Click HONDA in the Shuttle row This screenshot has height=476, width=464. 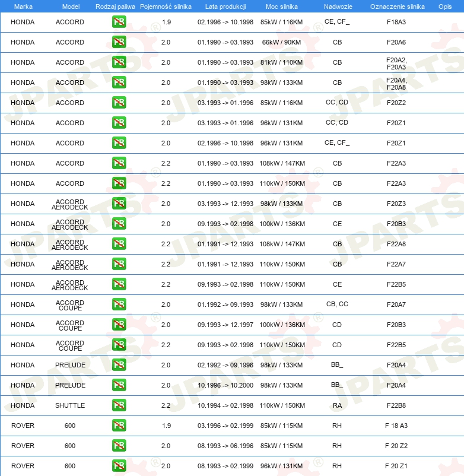point(23,405)
